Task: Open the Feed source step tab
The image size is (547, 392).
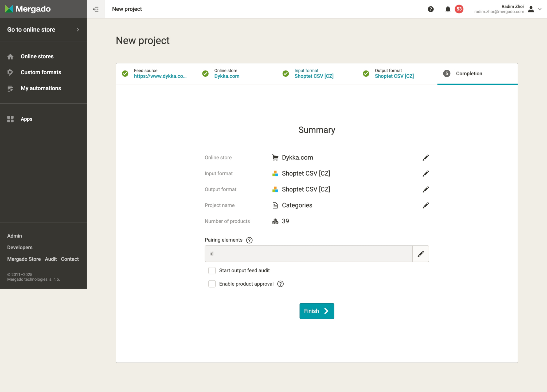Action: click(x=160, y=73)
